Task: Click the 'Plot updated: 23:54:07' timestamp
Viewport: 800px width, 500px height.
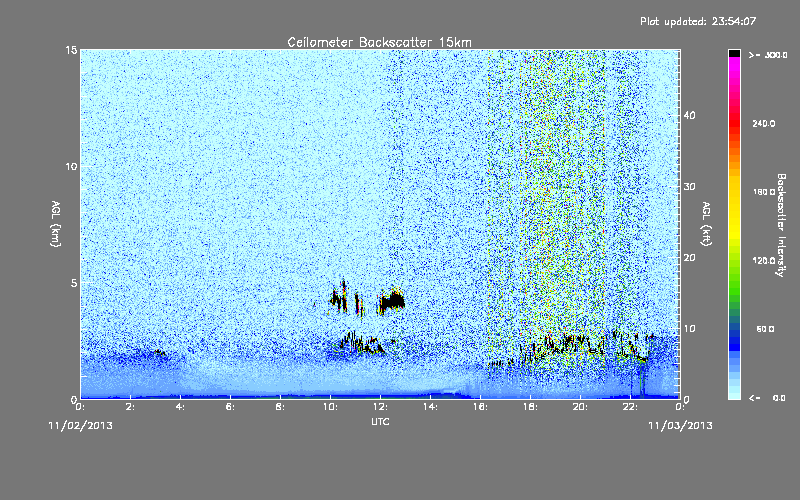Action: (x=698, y=21)
